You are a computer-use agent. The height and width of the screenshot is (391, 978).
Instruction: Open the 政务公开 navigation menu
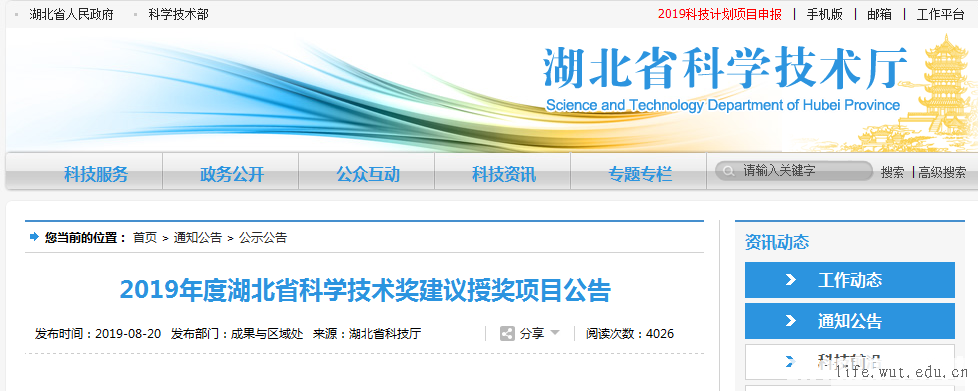[232, 174]
